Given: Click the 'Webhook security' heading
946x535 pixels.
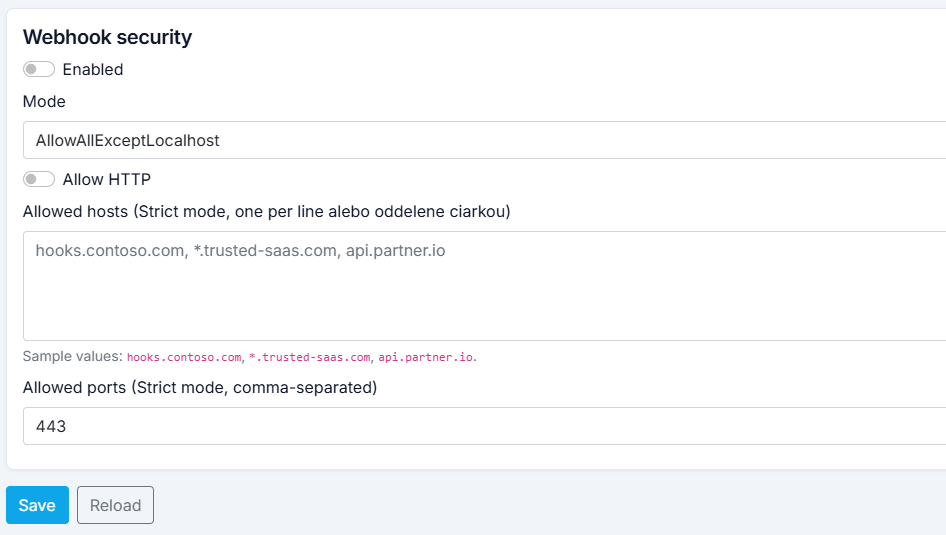Looking at the screenshot, I should [x=107, y=37].
